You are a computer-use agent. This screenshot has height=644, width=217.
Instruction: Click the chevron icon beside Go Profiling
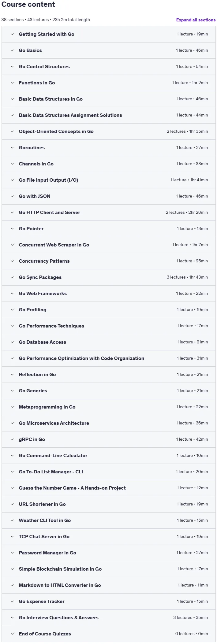pyautogui.click(x=12, y=310)
